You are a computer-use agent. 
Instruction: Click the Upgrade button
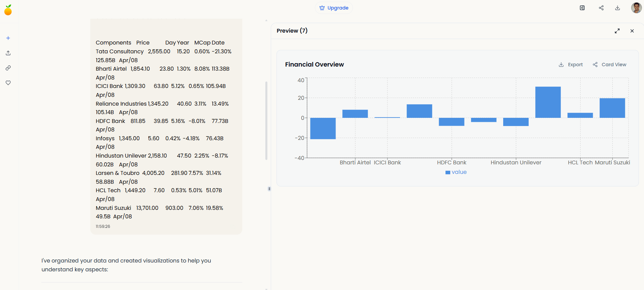[334, 8]
